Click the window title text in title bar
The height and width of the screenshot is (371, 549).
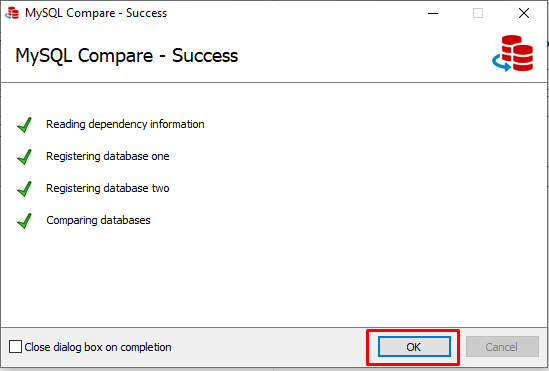(x=96, y=13)
